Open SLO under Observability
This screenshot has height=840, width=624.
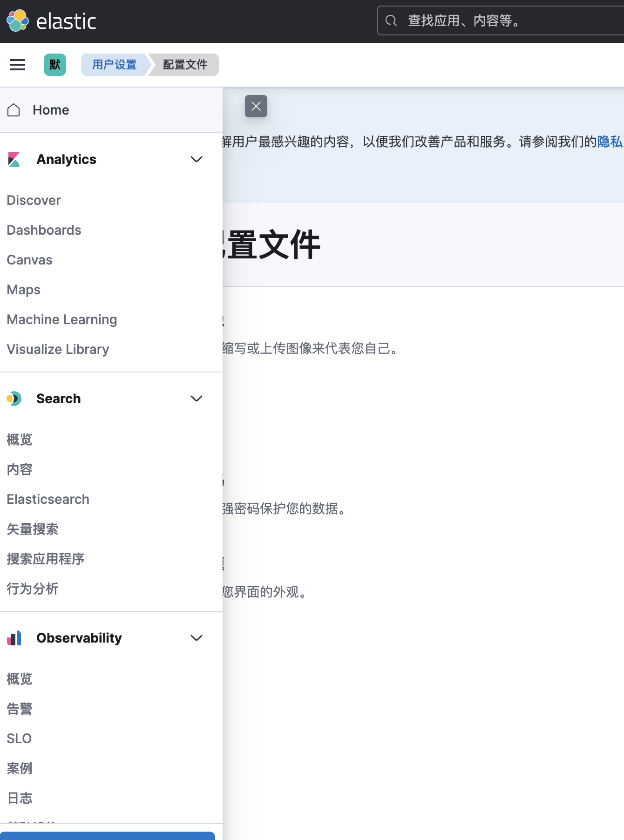(x=19, y=738)
